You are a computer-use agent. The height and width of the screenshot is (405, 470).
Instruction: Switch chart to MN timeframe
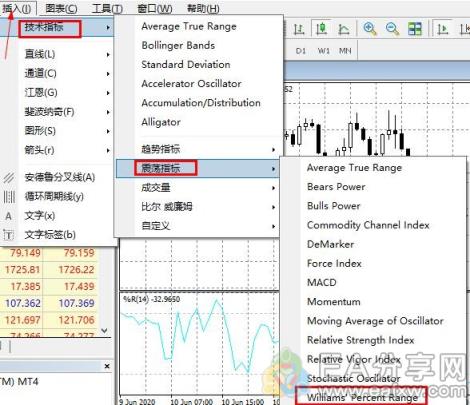(345, 51)
